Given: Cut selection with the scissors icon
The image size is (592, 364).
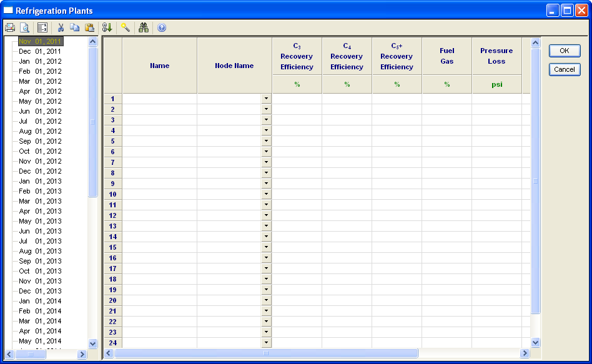Looking at the screenshot, I should tap(61, 27).
